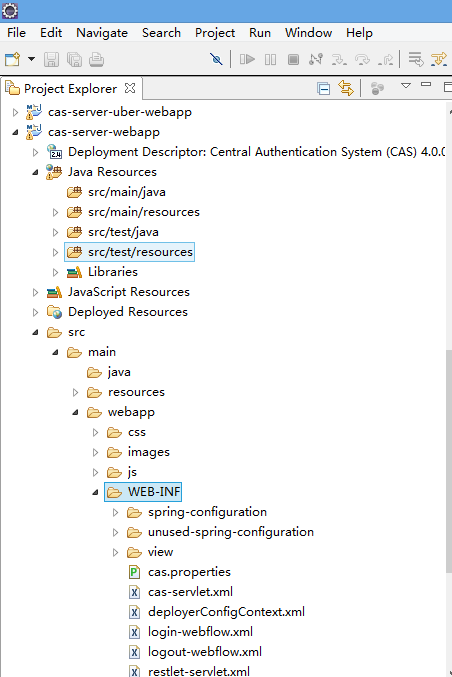
Task: Open the Window menu
Action: tap(308, 33)
